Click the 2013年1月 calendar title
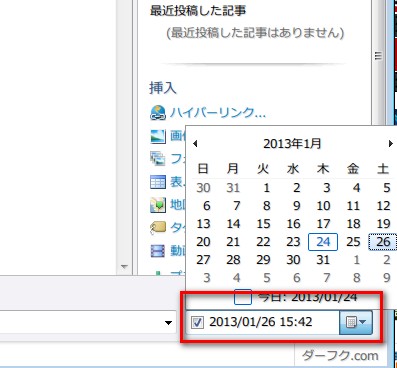The image size is (397, 368). 292,144
